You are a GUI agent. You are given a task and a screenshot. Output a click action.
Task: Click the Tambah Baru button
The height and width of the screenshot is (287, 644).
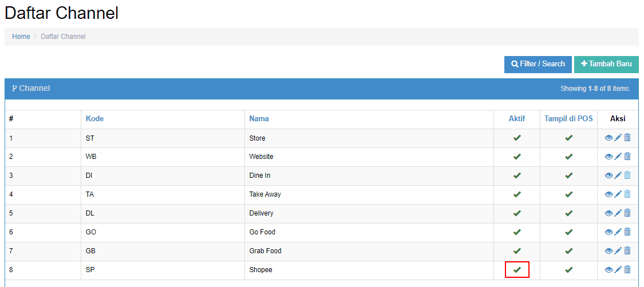(607, 65)
